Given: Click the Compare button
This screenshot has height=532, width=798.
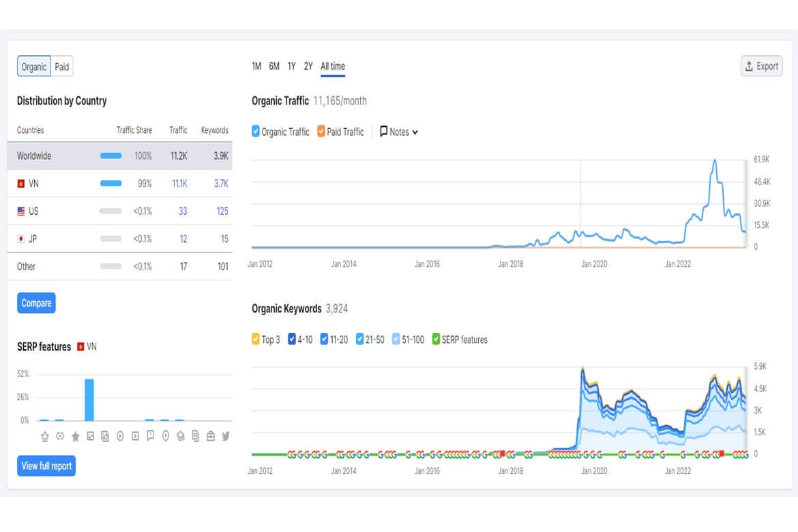Looking at the screenshot, I should tap(36, 303).
